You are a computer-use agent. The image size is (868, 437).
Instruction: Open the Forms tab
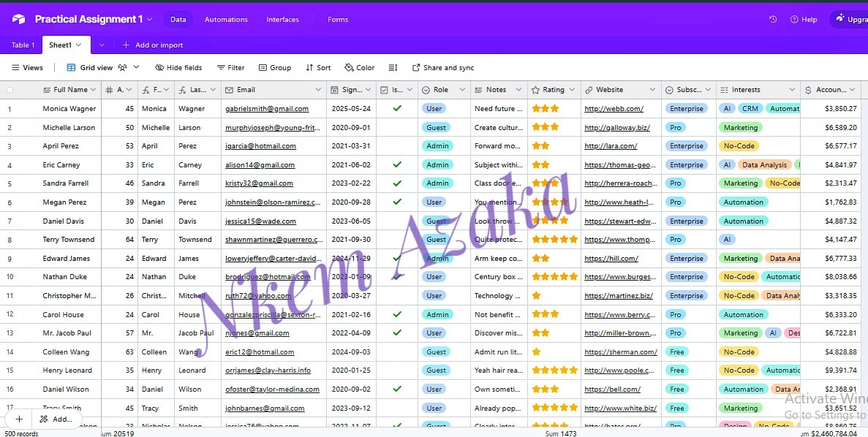(x=338, y=19)
